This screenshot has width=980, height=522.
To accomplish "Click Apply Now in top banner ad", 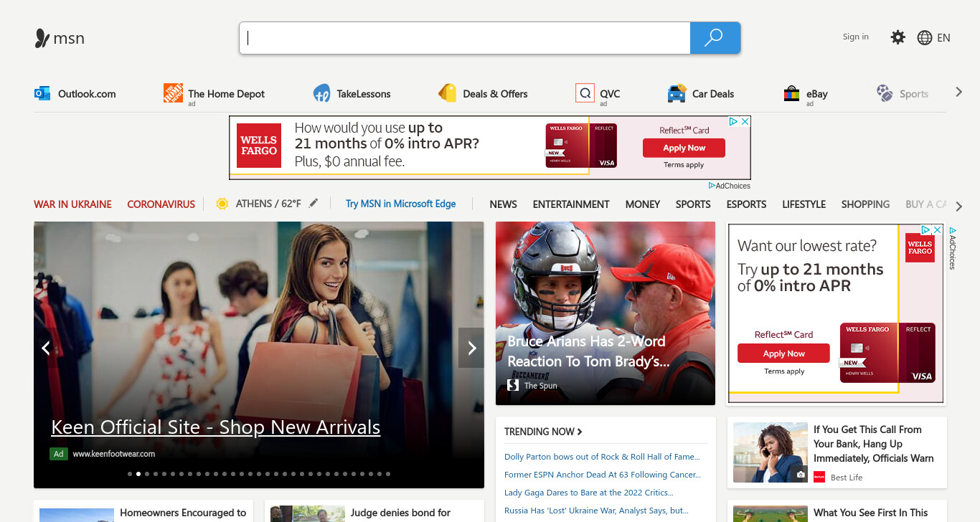I will 684,148.
